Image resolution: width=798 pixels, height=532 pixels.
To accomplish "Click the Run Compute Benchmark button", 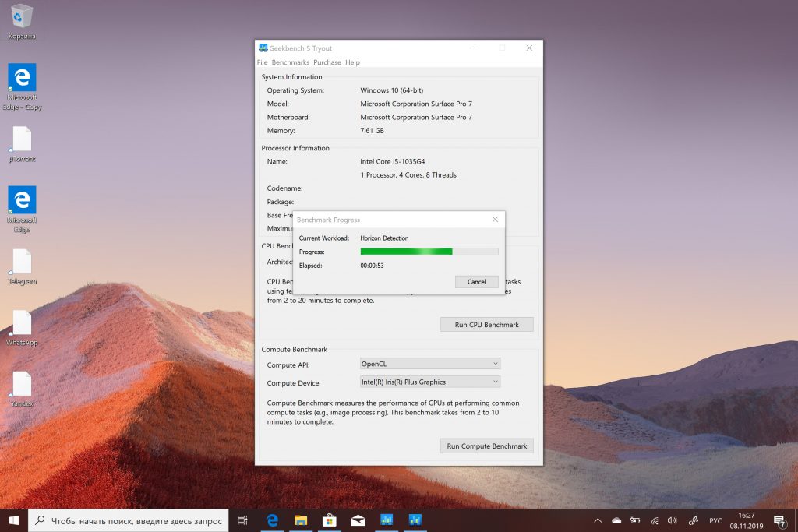I will [486, 446].
